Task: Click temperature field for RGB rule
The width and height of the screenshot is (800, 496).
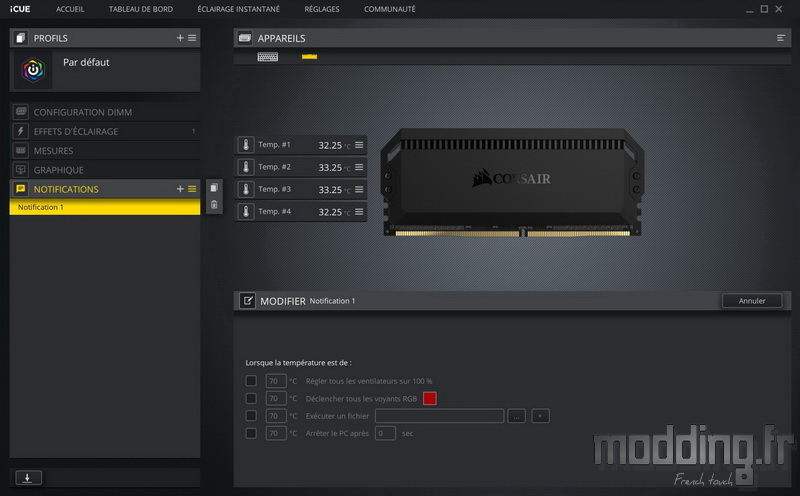Action: coord(276,398)
